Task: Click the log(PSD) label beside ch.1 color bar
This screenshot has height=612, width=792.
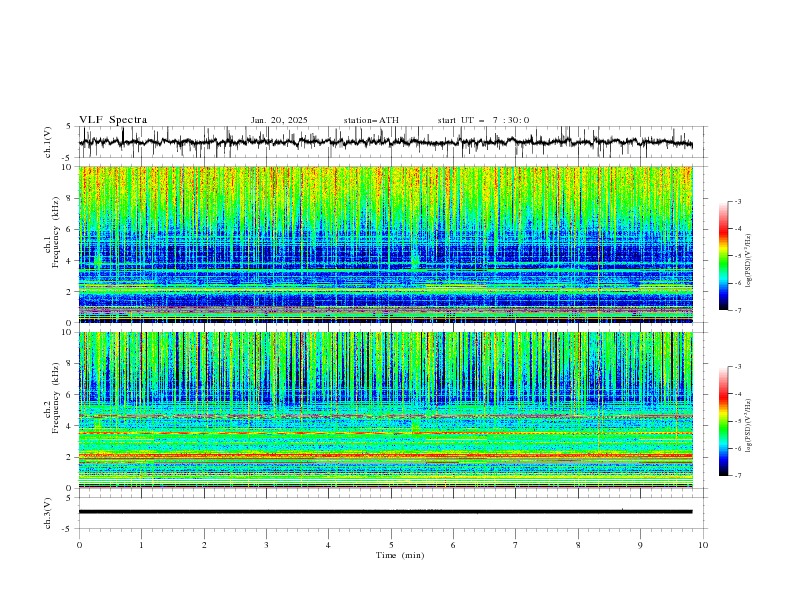Action: (x=749, y=261)
